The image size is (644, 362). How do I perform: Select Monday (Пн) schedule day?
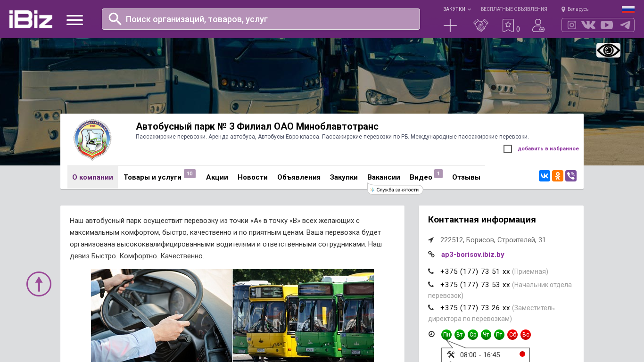click(446, 335)
